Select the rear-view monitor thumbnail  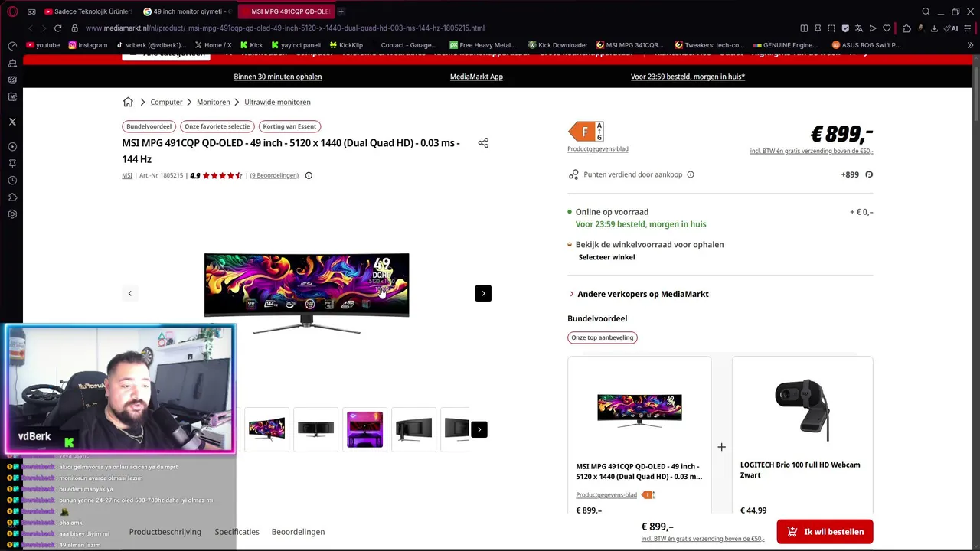point(413,429)
